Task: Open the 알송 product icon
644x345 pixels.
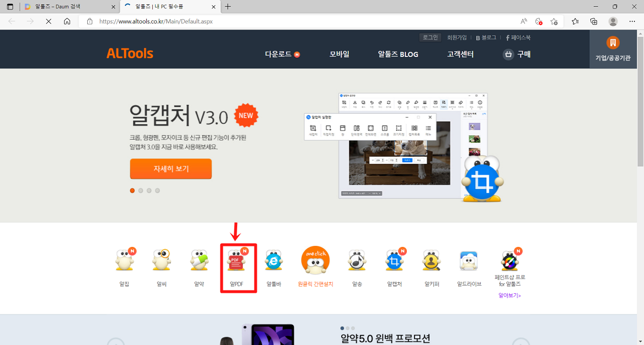Action: (357, 260)
